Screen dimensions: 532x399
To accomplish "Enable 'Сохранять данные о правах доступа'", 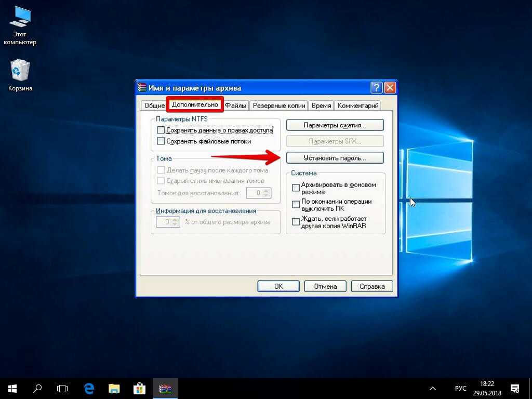I will (x=215, y=130).
